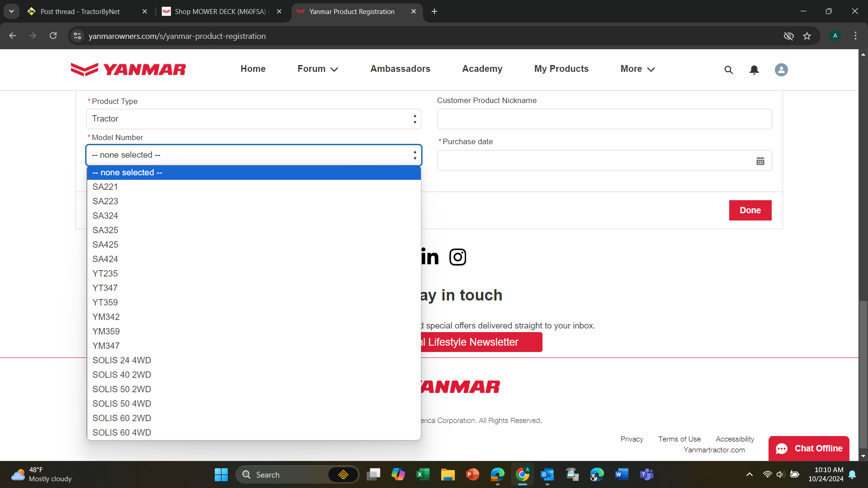Collapse the Model Number dropdown

254,155
